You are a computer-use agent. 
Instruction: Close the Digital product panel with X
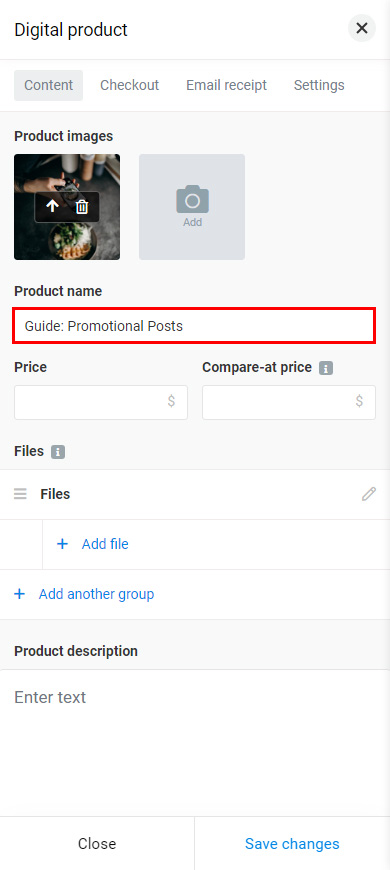[x=362, y=28]
